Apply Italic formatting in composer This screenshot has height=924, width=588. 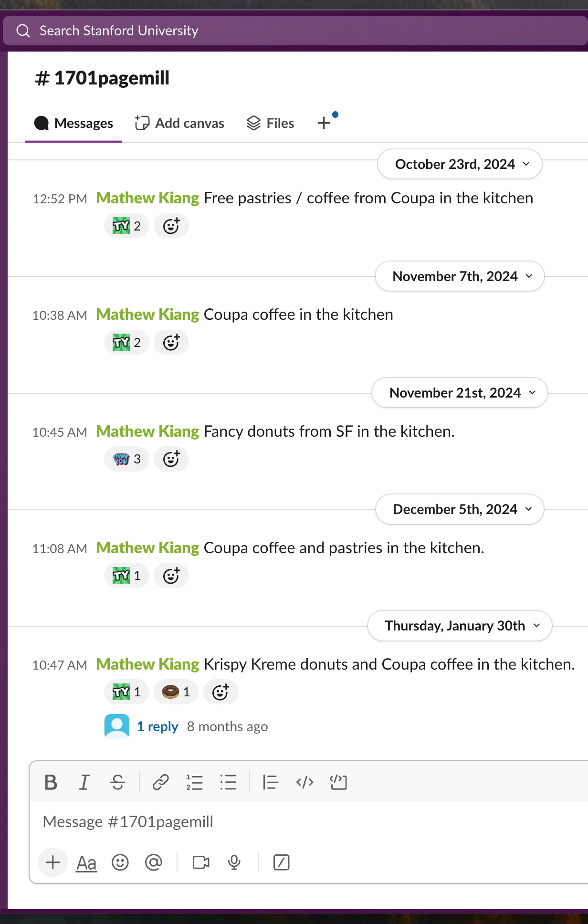point(84,783)
